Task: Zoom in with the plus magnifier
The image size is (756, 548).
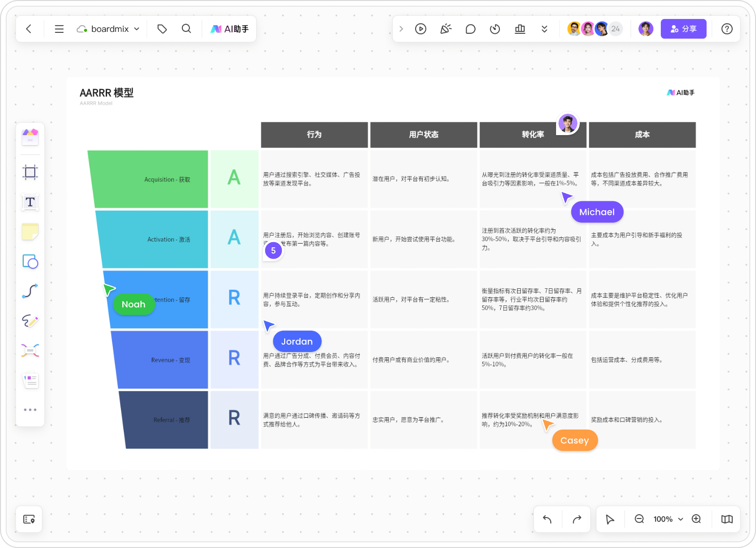Action: [x=696, y=519]
